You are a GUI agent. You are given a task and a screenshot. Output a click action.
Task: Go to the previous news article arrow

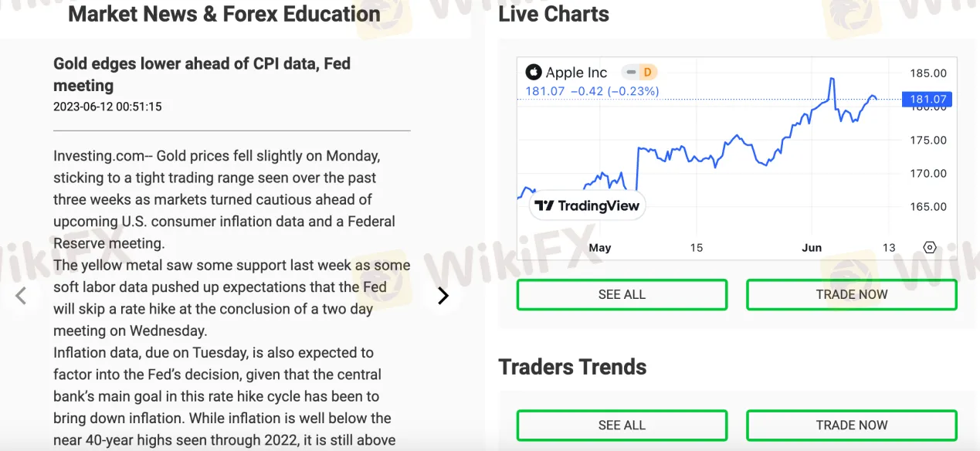pos(22,295)
